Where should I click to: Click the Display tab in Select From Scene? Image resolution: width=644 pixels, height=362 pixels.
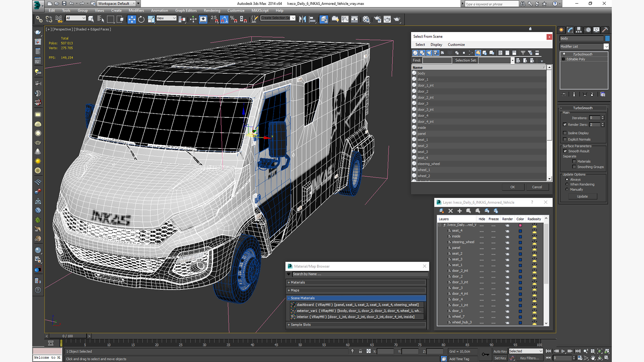[x=436, y=44]
